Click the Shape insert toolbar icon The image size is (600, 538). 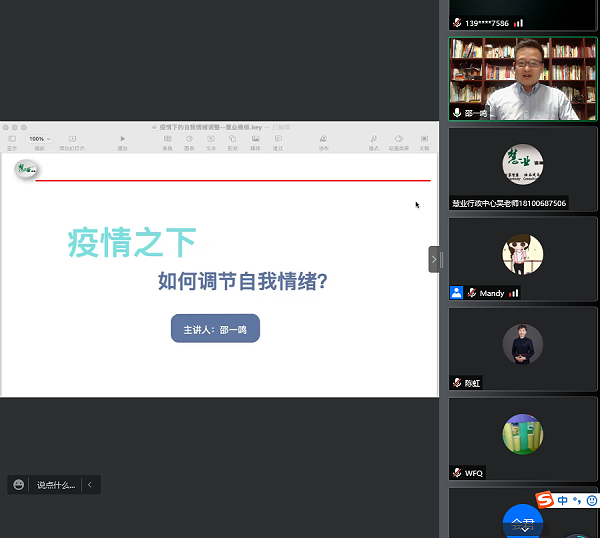point(233,139)
